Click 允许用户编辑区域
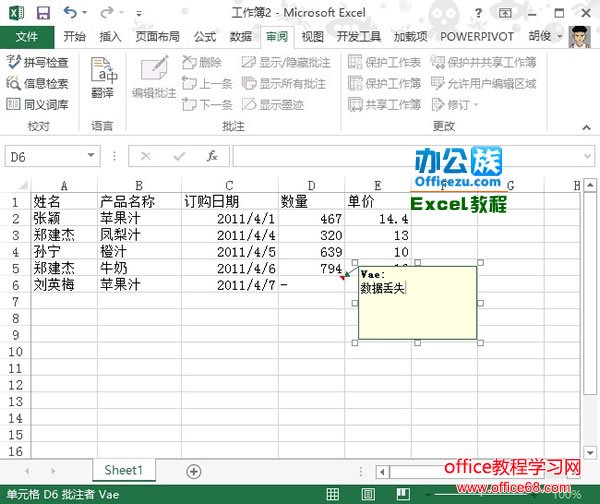 pyautogui.click(x=483, y=83)
